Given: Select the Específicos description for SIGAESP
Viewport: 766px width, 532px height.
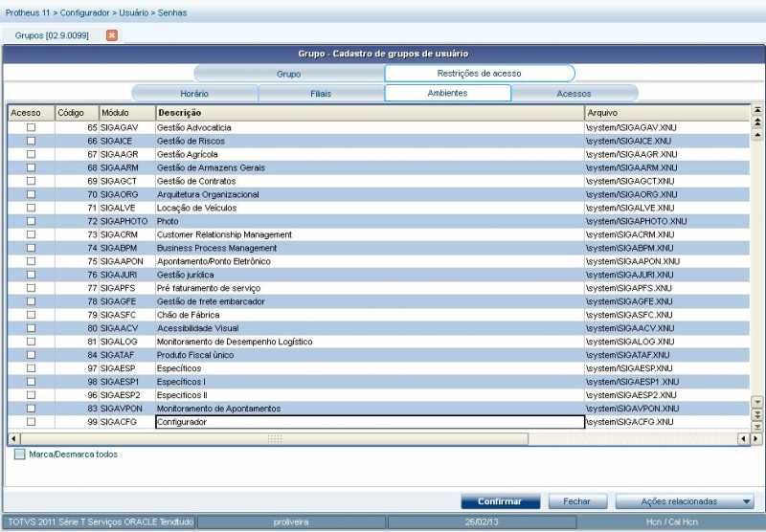Looking at the screenshot, I should pyautogui.click(x=179, y=368).
